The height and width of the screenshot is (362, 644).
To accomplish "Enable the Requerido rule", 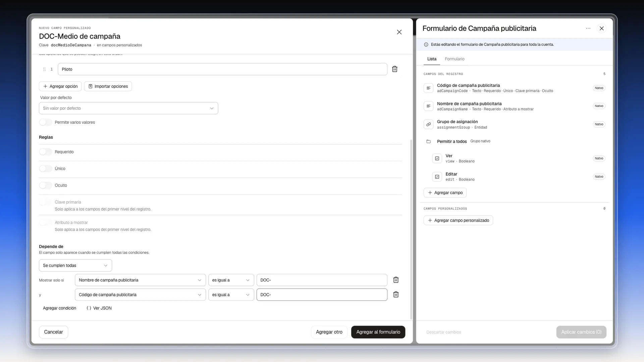I will (x=46, y=152).
